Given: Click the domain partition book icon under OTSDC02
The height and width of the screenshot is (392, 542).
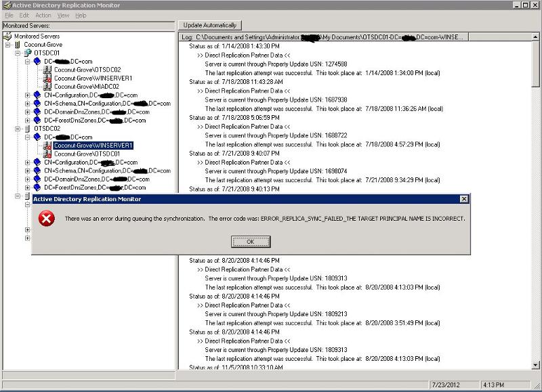Looking at the screenshot, I should tap(37, 137).
